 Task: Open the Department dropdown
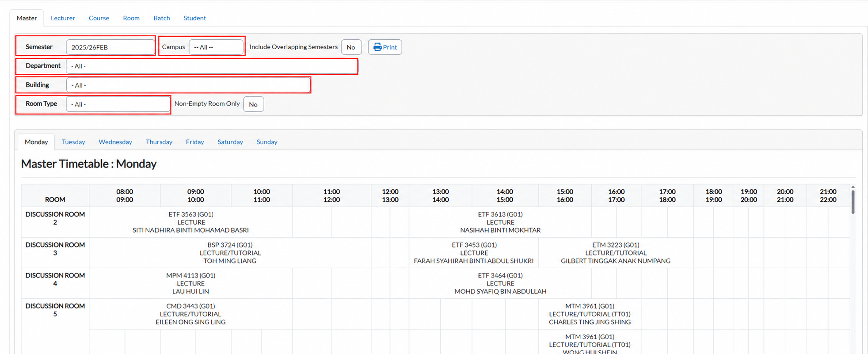click(x=211, y=66)
